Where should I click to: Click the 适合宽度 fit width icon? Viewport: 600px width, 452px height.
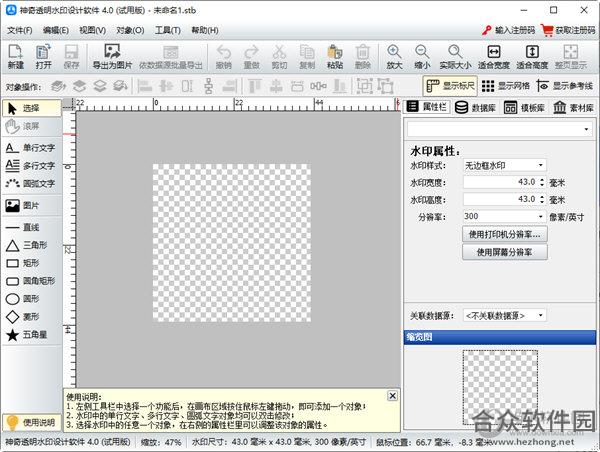click(x=494, y=57)
